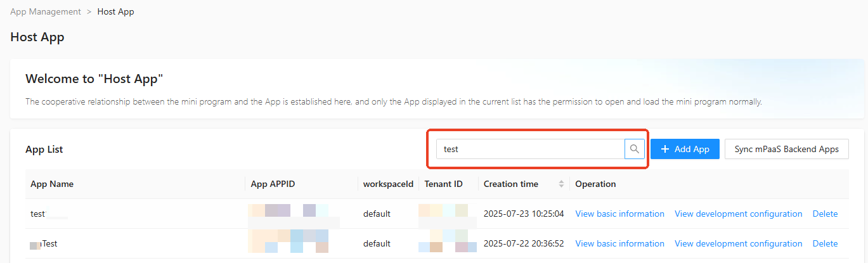Viewport: 868px width, 263px height.
Task: View basic information for the 'test' app row
Action: pyautogui.click(x=619, y=214)
